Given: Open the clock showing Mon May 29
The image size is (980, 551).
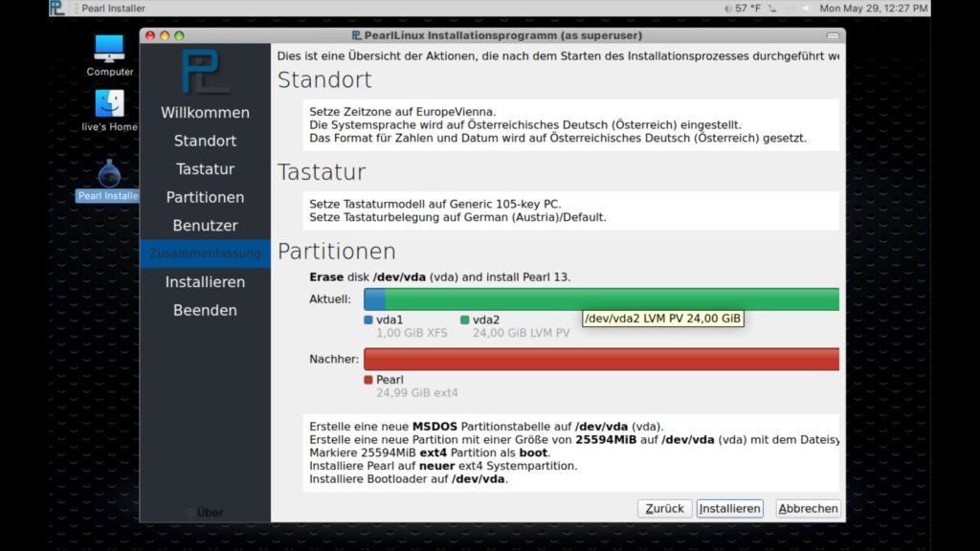Looking at the screenshot, I should 873,8.
